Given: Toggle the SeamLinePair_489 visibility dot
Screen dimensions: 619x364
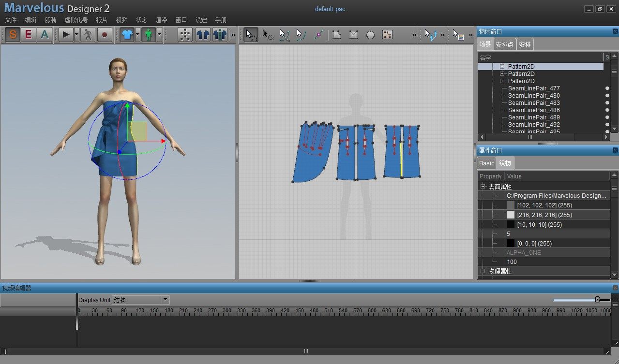Looking at the screenshot, I should pyautogui.click(x=607, y=117).
